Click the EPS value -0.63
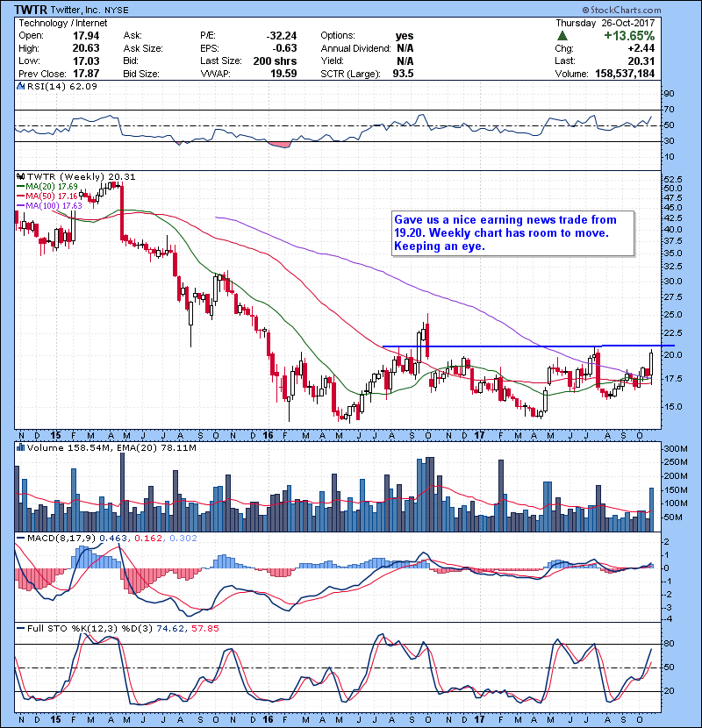The image size is (702, 728). [x=283, y=48]
